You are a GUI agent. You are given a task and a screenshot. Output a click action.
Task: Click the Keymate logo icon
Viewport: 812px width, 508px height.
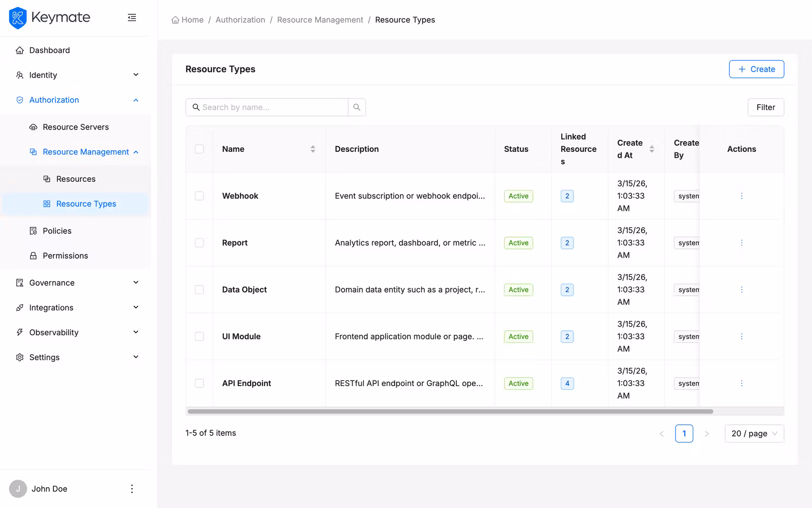pyautogui.click(x=17, y=18)
